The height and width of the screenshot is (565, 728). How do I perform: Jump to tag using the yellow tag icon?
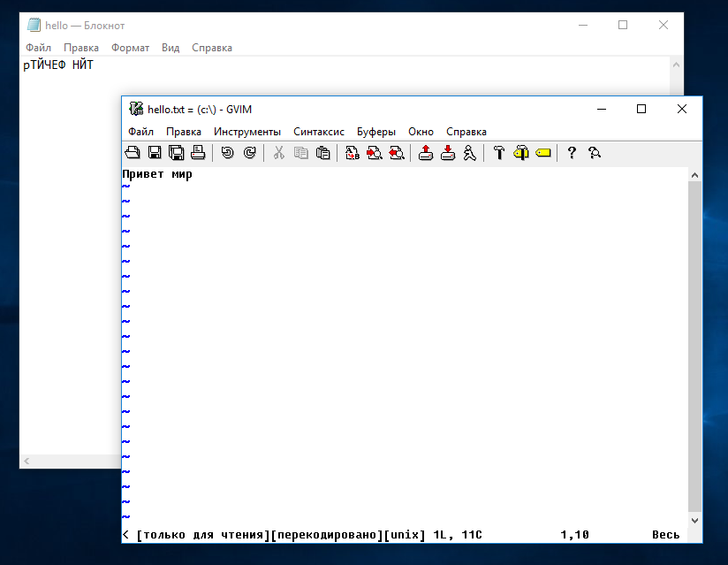[543, 152]
